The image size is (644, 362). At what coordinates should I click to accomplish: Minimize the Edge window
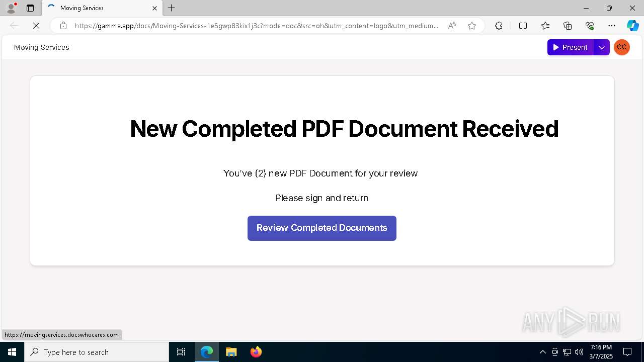(586, 8)
